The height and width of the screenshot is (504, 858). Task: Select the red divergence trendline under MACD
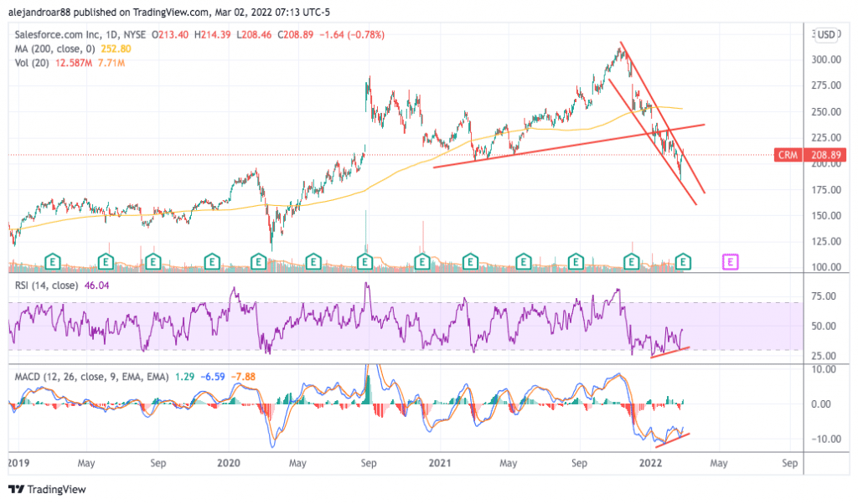pyautogui.click(x=673, y=440)
